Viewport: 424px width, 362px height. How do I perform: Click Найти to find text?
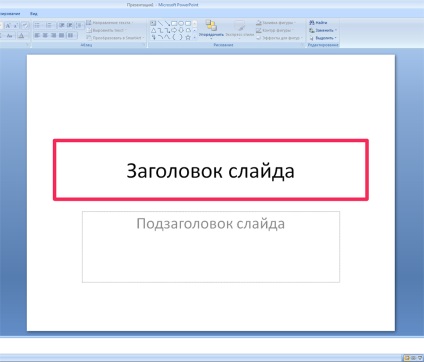tap(318, 23)
